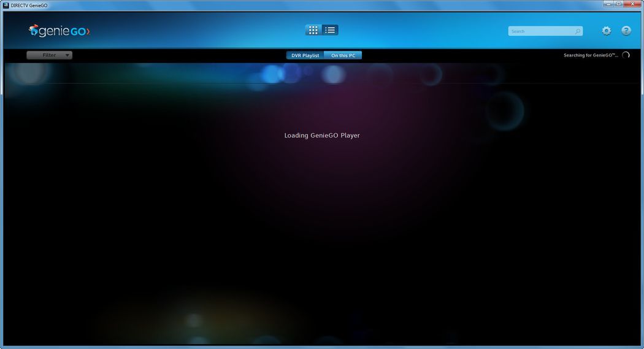Screen dimensions: 644x349
Task: Click the searching spinner indicator
Action: pyautogui.click(x=626, y=55)
